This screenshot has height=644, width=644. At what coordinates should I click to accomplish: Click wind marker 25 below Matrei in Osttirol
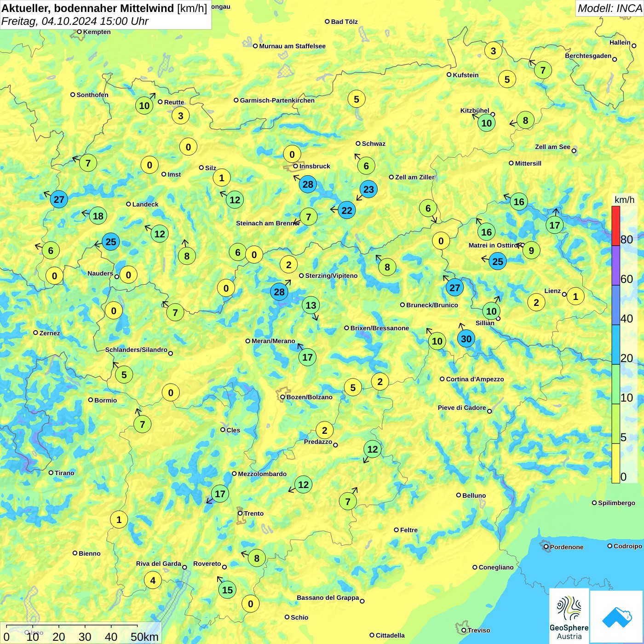click(498, 261)
